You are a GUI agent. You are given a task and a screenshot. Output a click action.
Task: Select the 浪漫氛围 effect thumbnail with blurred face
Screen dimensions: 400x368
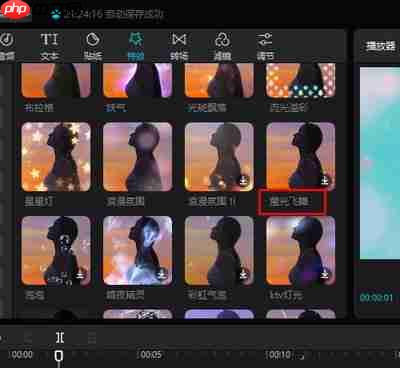pyautogui.click(x=138, y=157)
